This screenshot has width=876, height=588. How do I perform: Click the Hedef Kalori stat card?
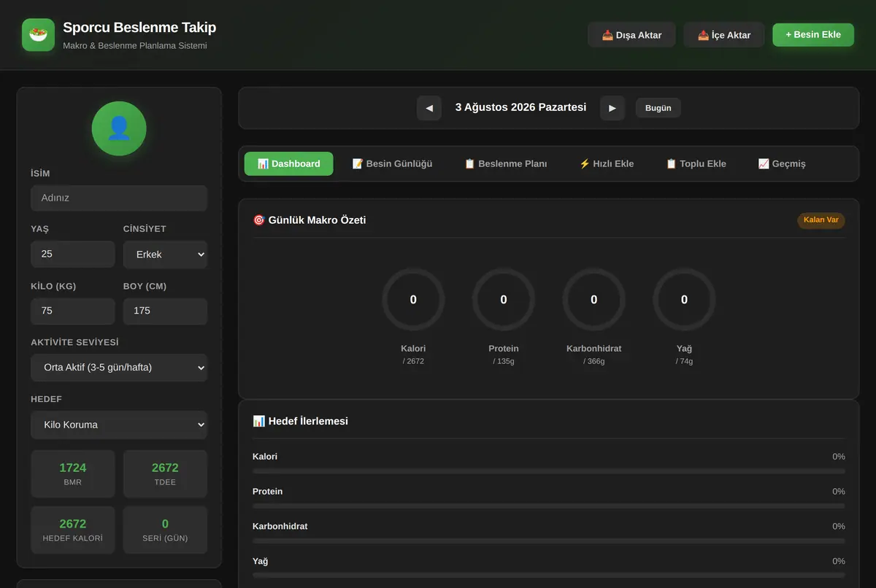coord(72,530)
